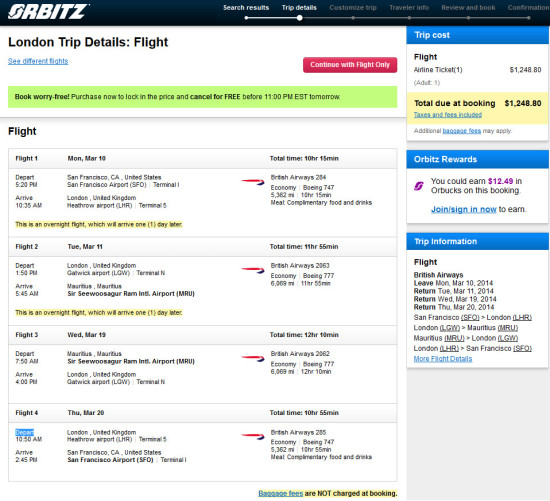550x501 pixels.
Task: Click the Search results progress marker dot
Action: [x=246, y=18]
